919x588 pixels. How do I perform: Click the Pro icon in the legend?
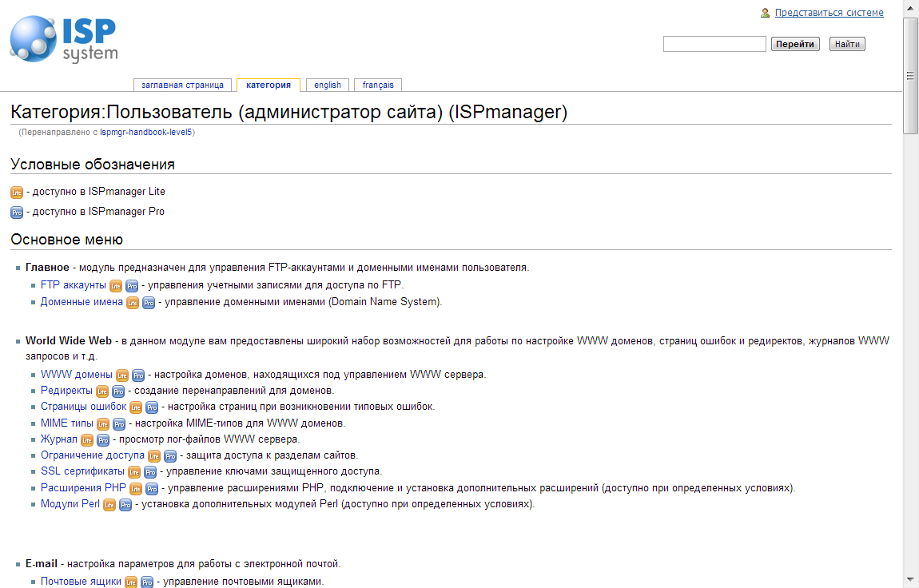[x=14, y=212]
